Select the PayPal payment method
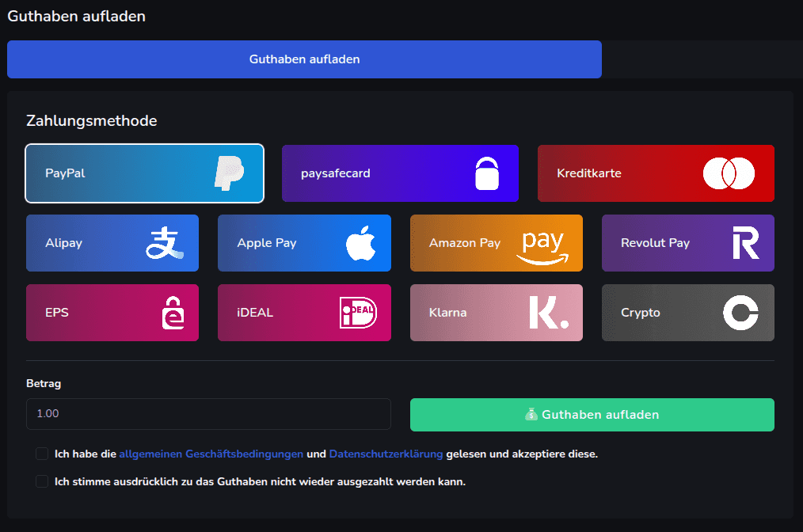 pos(144,173)
